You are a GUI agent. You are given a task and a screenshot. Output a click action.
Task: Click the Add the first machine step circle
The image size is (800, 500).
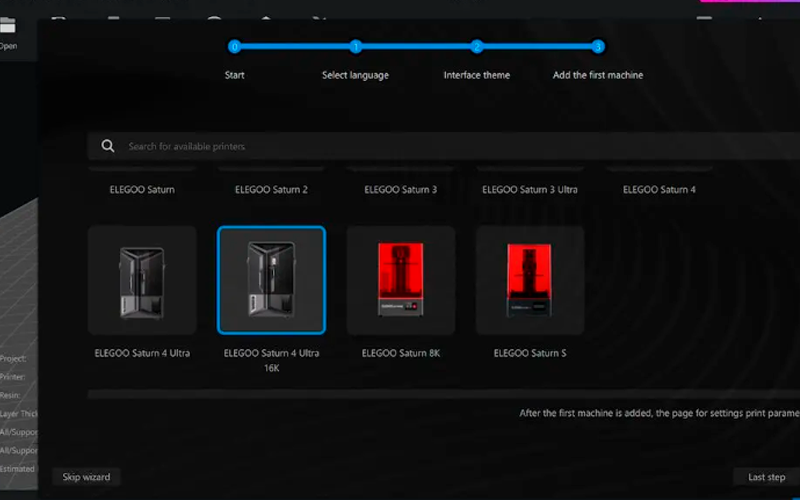(598, 47)
